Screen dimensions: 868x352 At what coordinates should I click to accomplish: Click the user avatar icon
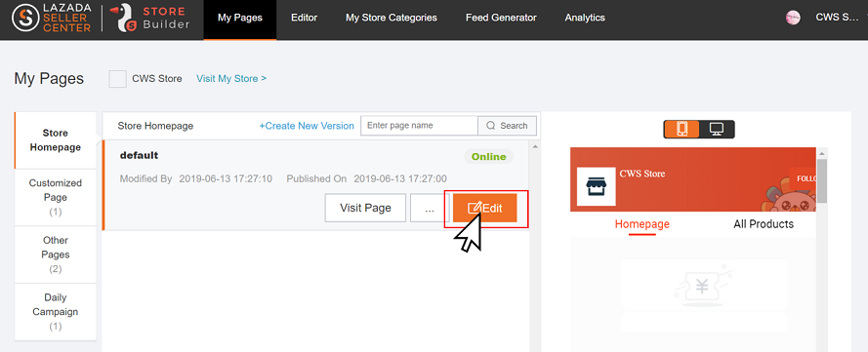coord(793,18)
